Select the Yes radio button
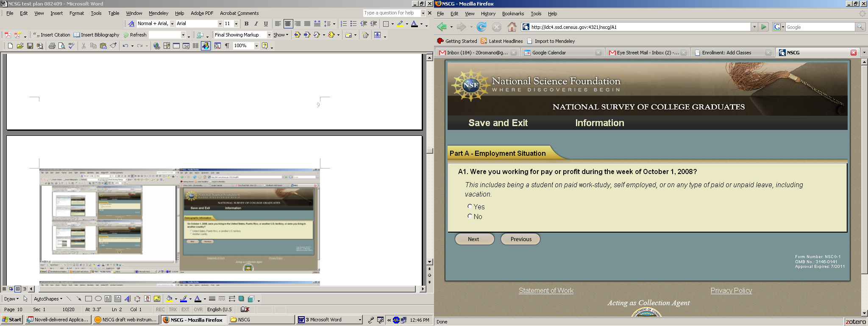868x326 pixels. point(470,206)
